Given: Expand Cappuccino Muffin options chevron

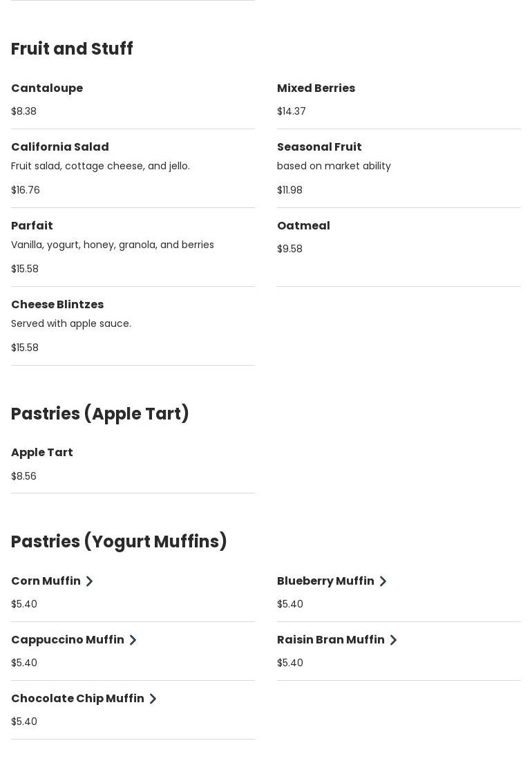Looking at the screenshot, I should click(x=133, y=640).
